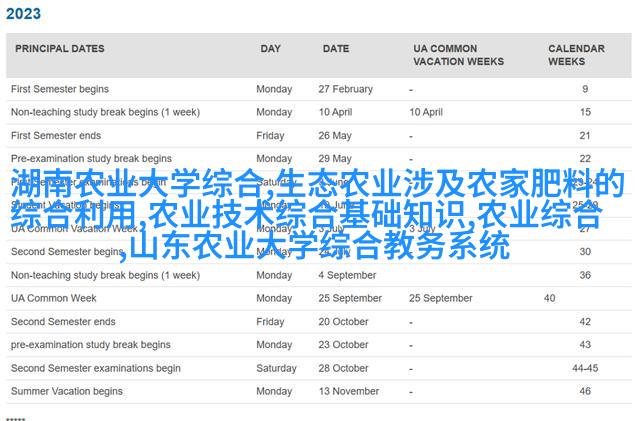Click the "DATE" column header

coord(336,49)
